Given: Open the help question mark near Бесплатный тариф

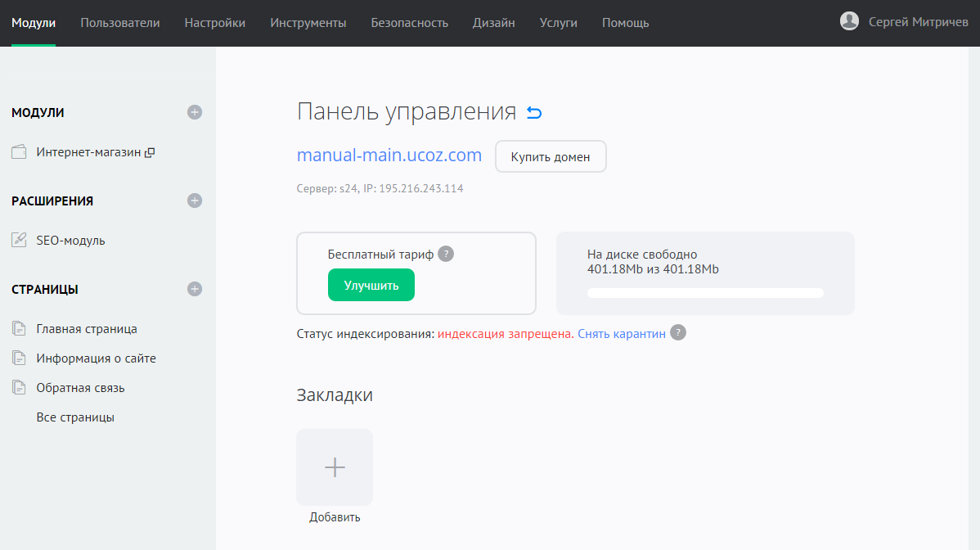Looking at the screenshot, I should click(446, 254).
